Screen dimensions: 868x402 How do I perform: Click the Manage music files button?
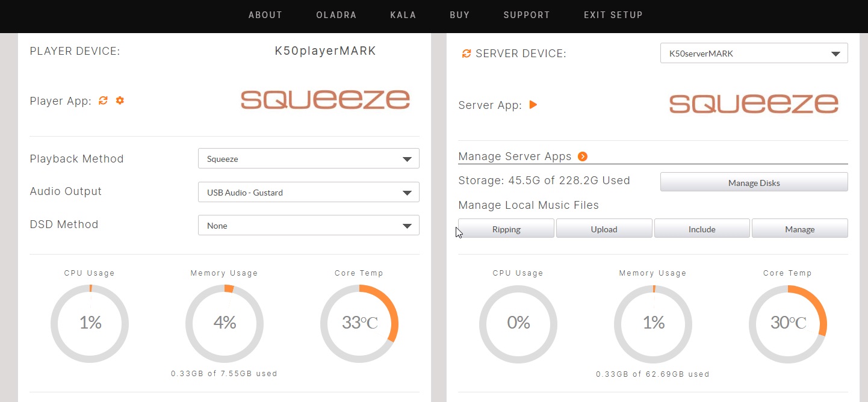tap(800, 229)
